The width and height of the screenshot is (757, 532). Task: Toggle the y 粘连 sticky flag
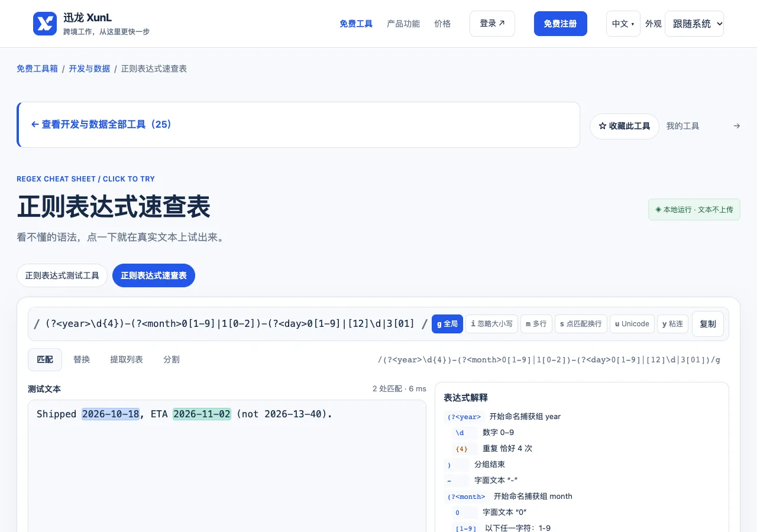point(672,324)
